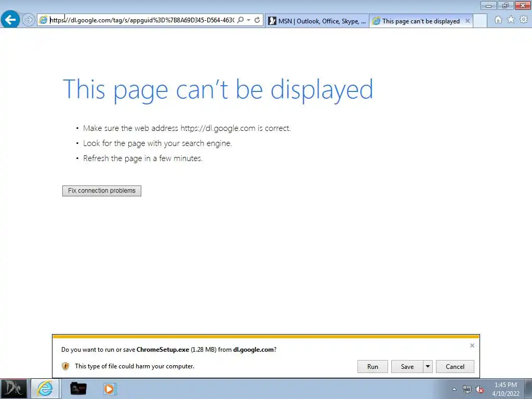This screenshot has height=399, width=532.
Task: Close the "This page can't be displayed" tab
Action: pyautogui.click(x=467, y=21)
